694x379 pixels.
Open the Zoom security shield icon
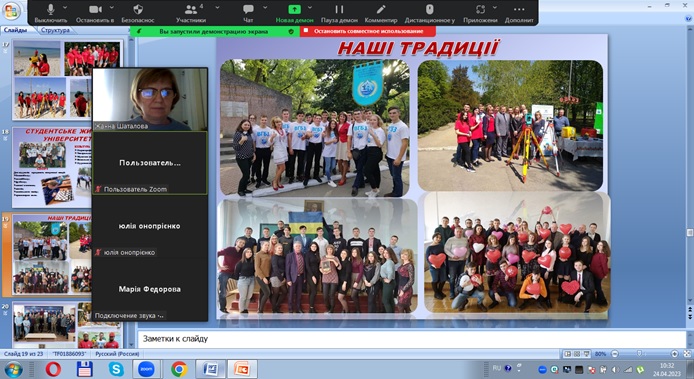[x=138, y=9]
